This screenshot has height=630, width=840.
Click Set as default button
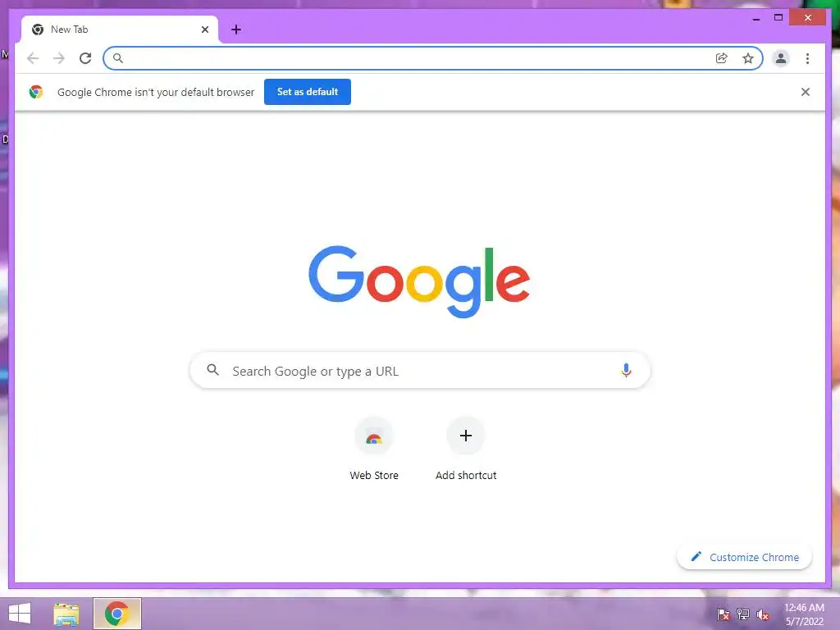click(x=308, y=92)
